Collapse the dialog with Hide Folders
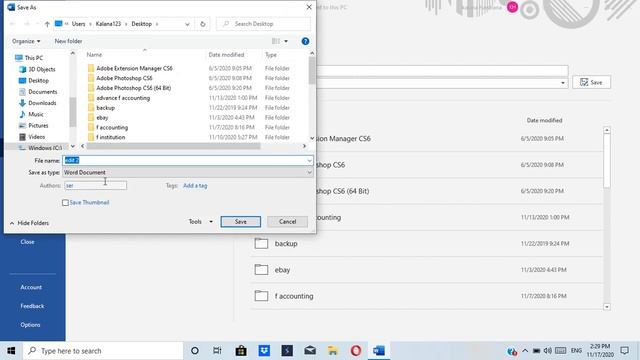Image resolution: width=640 pixels, height=360 pixels. tap(29, 223)
